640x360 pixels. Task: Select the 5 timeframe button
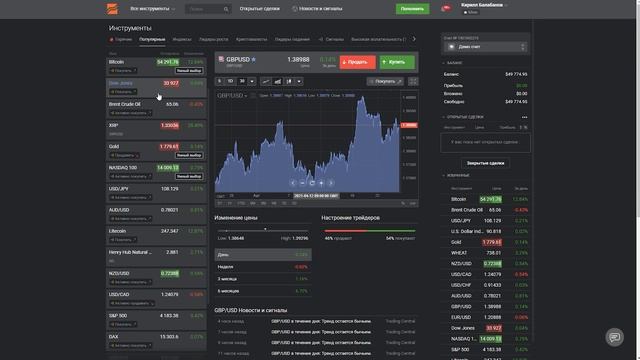click(220, 81)
